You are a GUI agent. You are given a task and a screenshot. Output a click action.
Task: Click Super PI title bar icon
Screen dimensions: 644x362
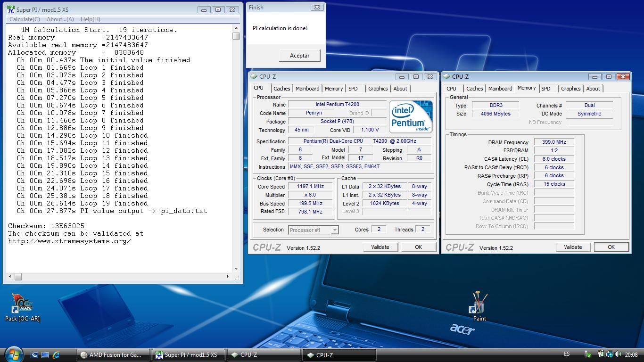pyautogui.click(x=10, y=9)
